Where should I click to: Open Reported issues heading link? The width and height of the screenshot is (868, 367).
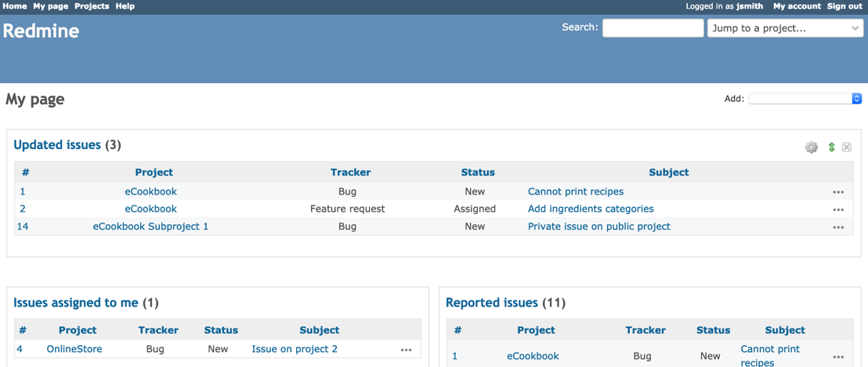point(491,303)
